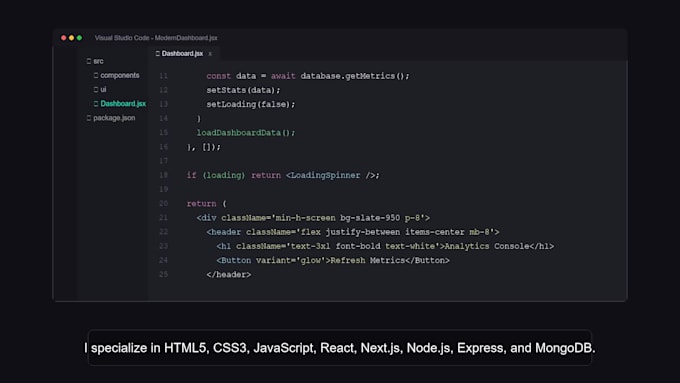The image size is (680, 383).
Task: Expand the src folder
Action: (x=98, y=61)
